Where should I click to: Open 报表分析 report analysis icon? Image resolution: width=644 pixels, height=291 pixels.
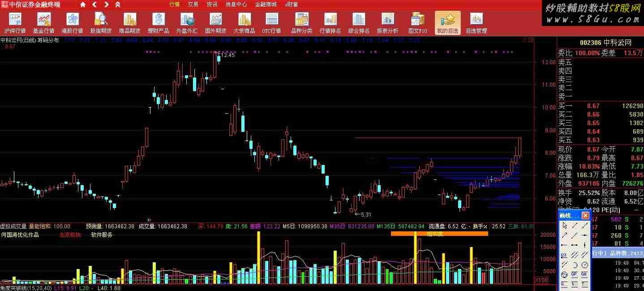[387, 23]
